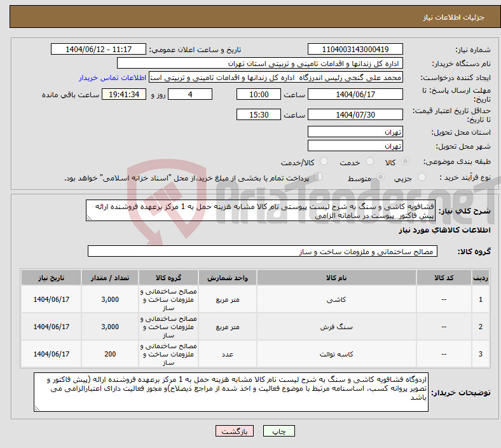Click the متر مربع unit in کاشی row
501x448 pixels.
228,299
